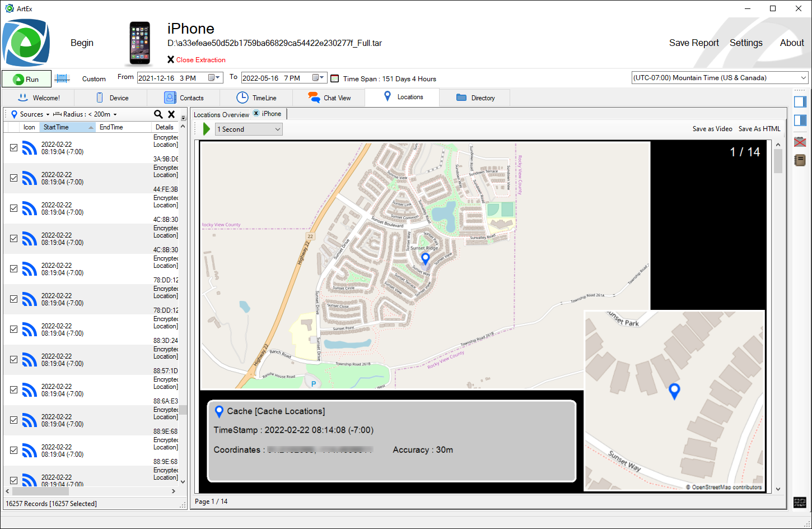
Task: Click the calendar icon before Time Span
Action: pyautogui.click(x=335, y=78)
